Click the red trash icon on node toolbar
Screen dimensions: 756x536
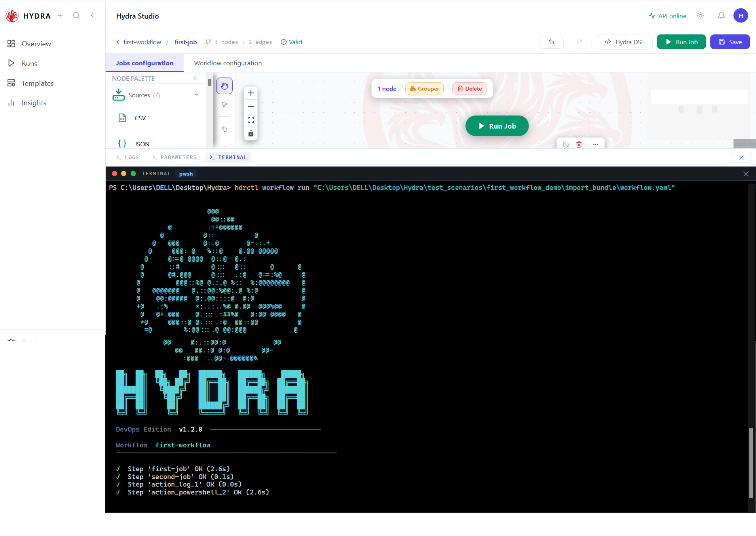pos(579,144)
